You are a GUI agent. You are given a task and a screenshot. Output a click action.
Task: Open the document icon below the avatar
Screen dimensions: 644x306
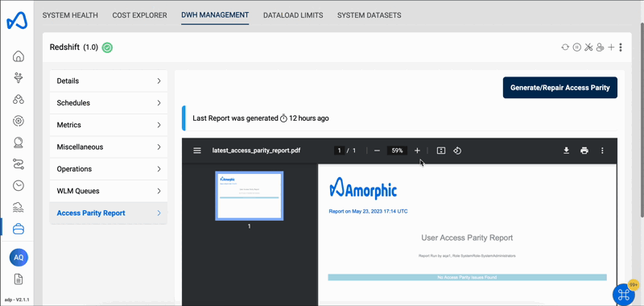click(19, 279)
